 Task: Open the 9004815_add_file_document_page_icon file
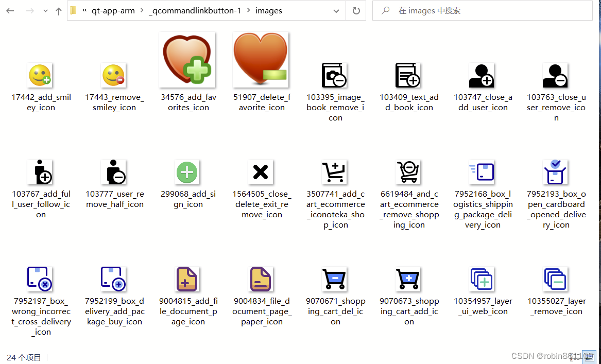click(x=187, y=279)
